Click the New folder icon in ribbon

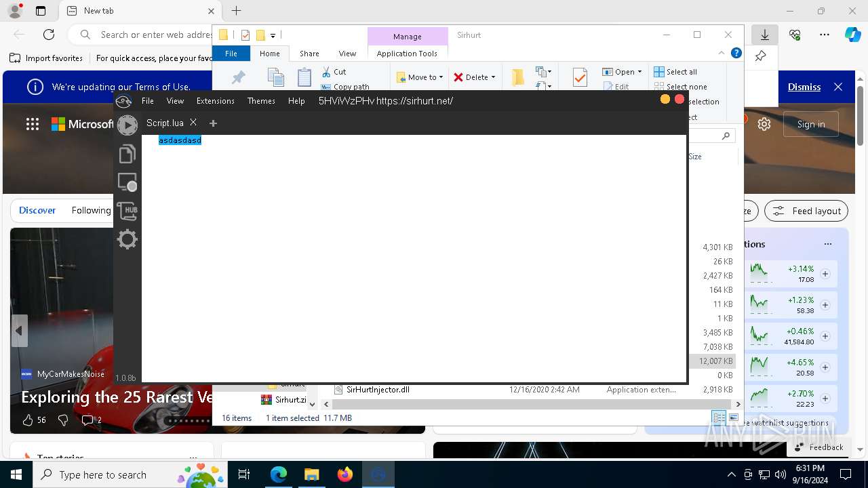coord(517,77)
